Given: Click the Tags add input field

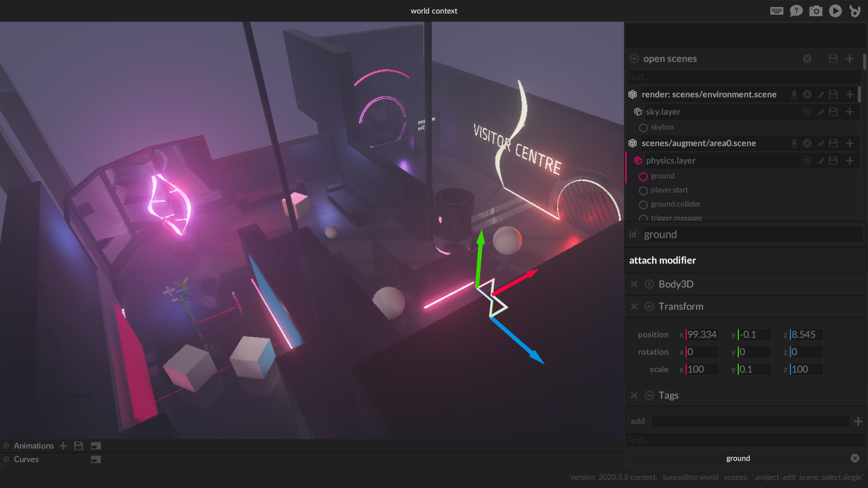Looking at the screenshot, I should click(750, 421).
